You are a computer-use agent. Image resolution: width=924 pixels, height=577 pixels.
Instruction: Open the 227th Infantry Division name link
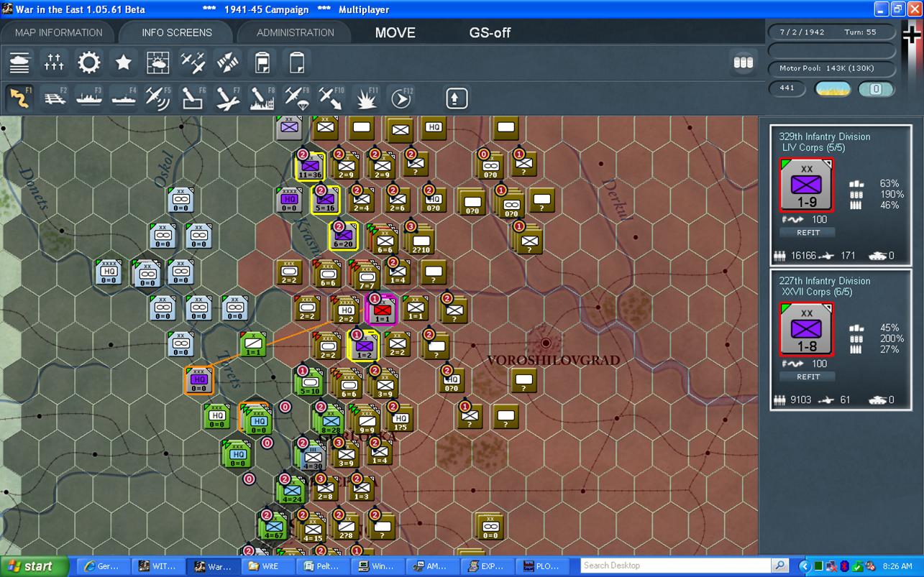coord(825,281)
